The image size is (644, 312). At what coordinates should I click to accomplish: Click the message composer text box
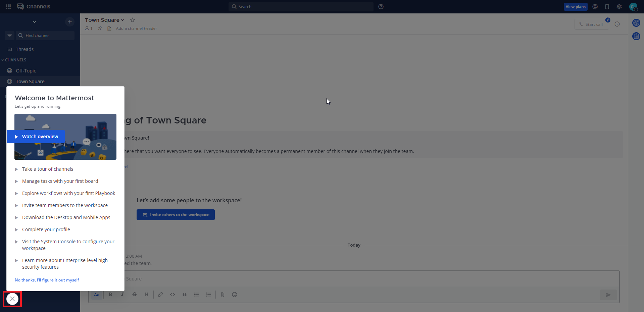[x=354, y=279]
